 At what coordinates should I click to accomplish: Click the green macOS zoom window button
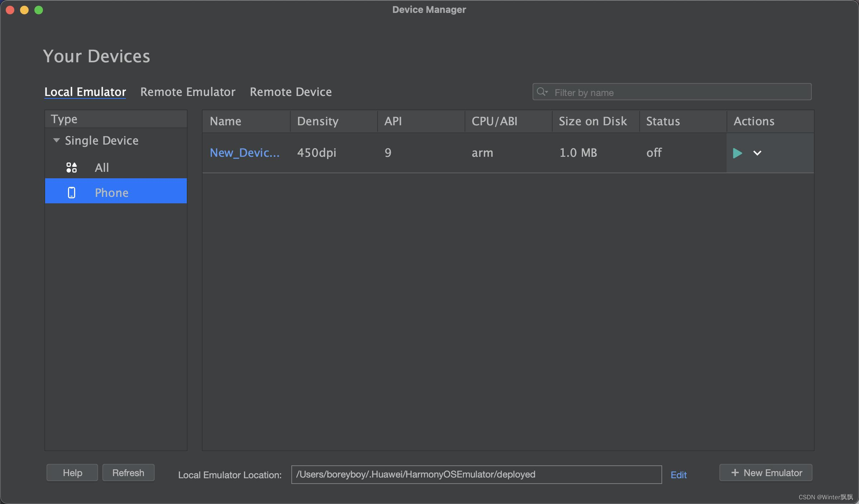(39, 10)
